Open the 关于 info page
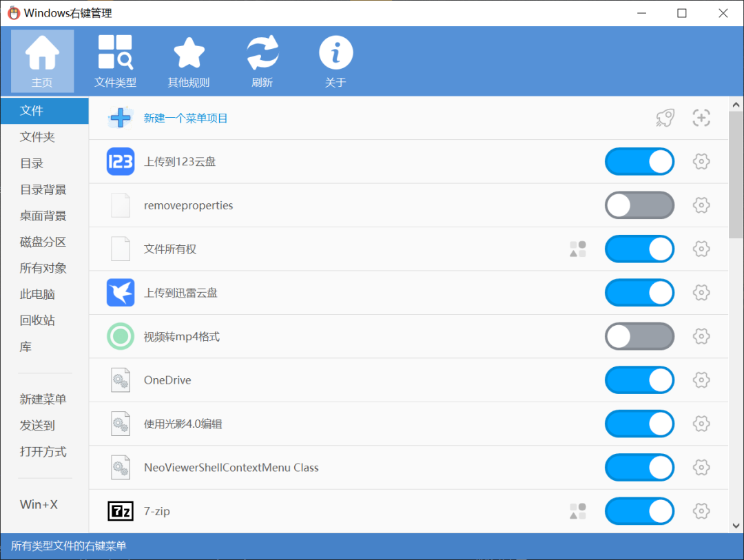This screenshot has height=560, width=744. click(x=335, y=61)
